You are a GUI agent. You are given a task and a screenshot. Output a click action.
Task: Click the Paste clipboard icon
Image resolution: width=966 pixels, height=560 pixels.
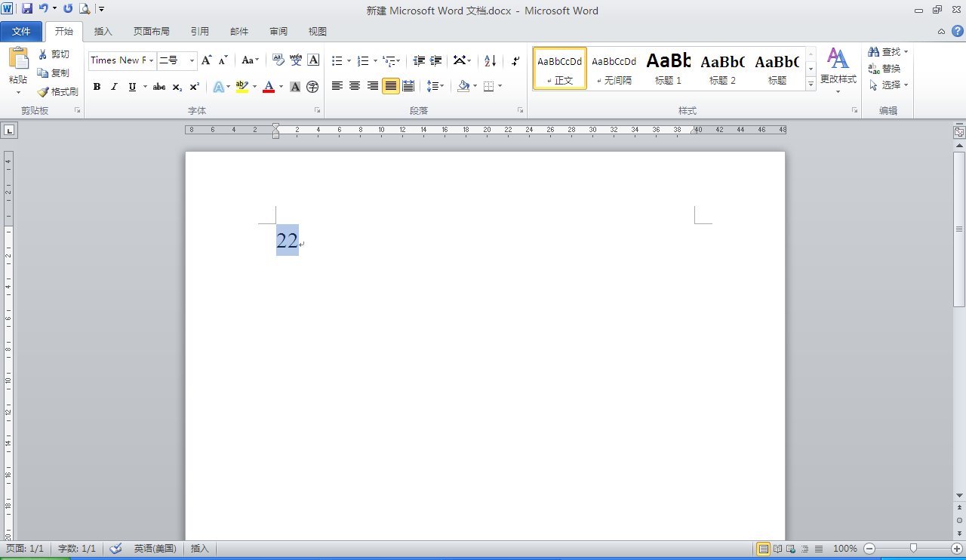pyautogui.click(x=18, y=59)
